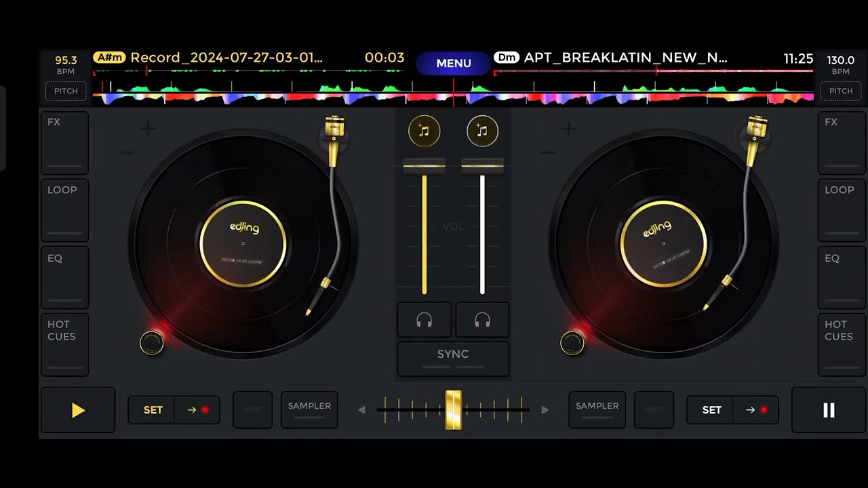868x488 pixels.
Task: Click the left deck volume fader handle
Action: [x=425, y=166]
